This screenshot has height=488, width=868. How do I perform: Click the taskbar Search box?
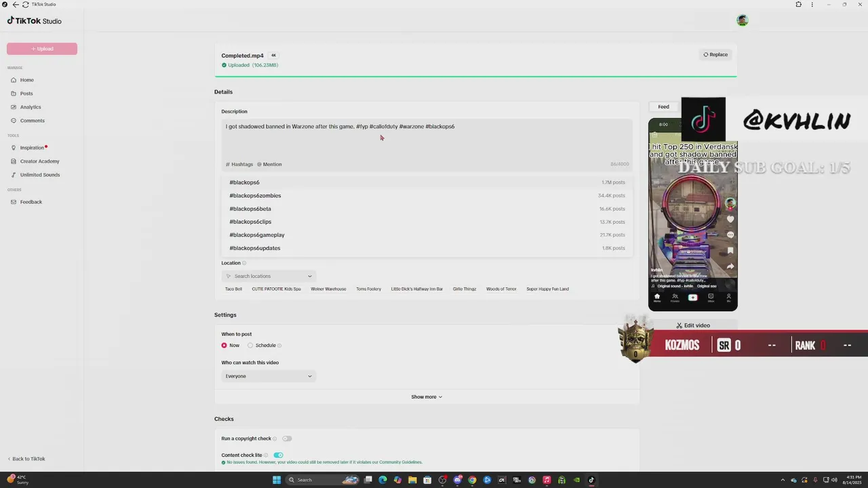tap(321, 480)
